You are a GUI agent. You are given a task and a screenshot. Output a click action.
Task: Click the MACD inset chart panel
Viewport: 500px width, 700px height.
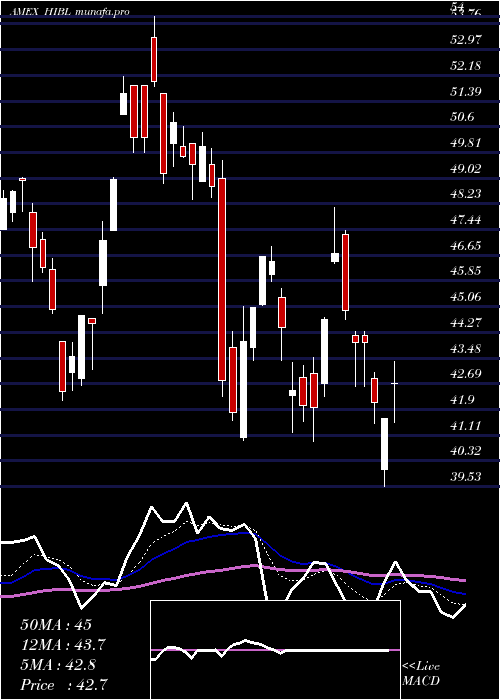(275, 650)
